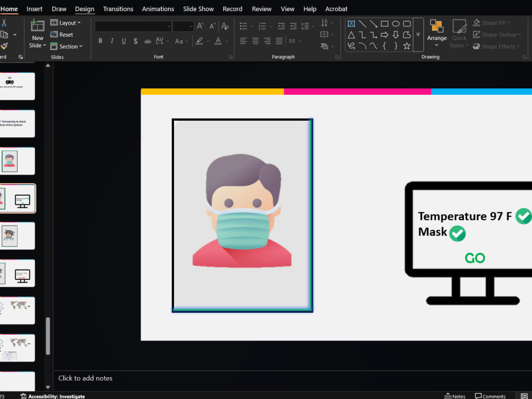
Task: Expand the shapes gallery
Action: 418,35
